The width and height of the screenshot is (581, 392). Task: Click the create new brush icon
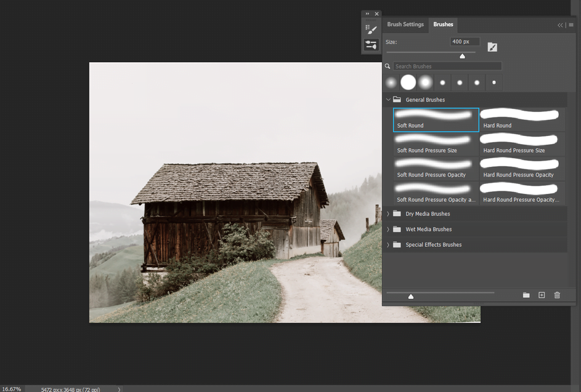click(542, 295)
